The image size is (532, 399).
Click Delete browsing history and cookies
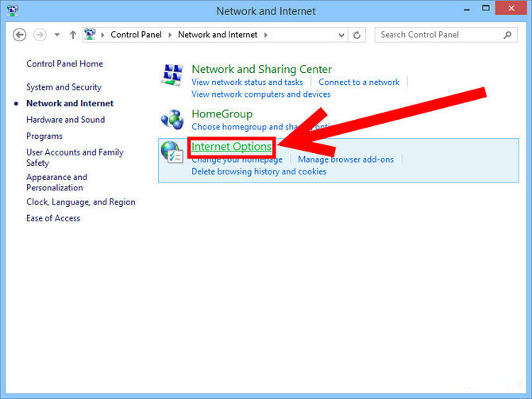coord(259,171)
